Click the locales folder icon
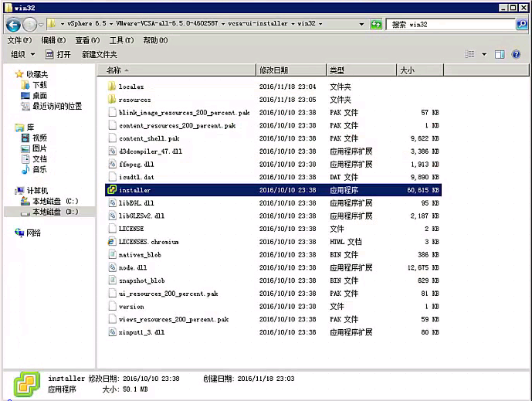532x401 pixels. coord(112,87)
